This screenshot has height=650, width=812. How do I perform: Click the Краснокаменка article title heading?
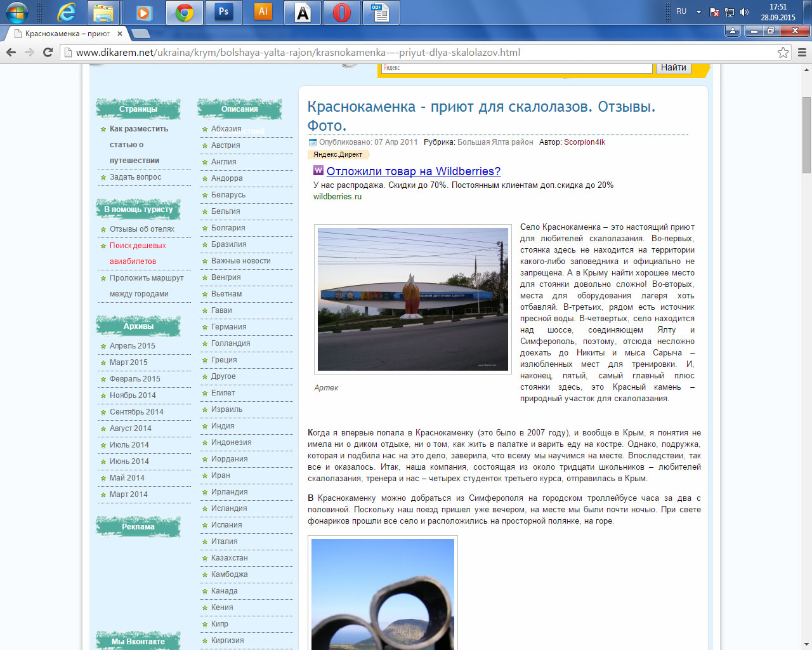pyautogui.click(x=481, y=116)
